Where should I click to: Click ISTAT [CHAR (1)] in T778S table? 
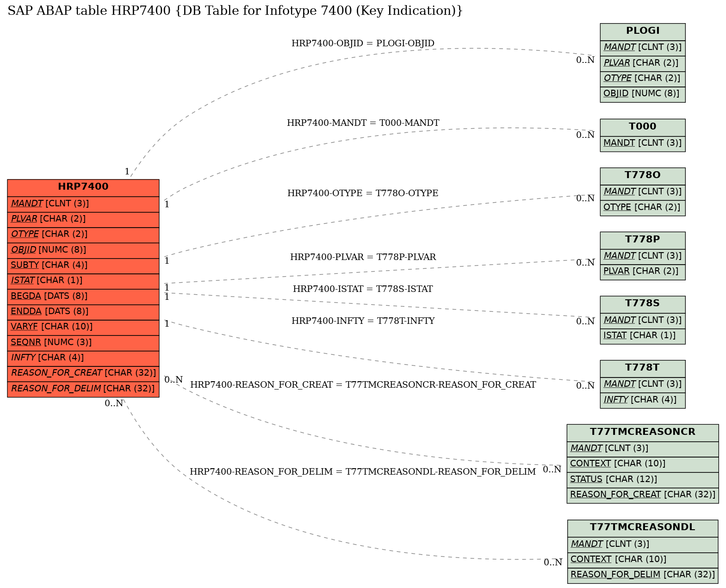[643, 336]
